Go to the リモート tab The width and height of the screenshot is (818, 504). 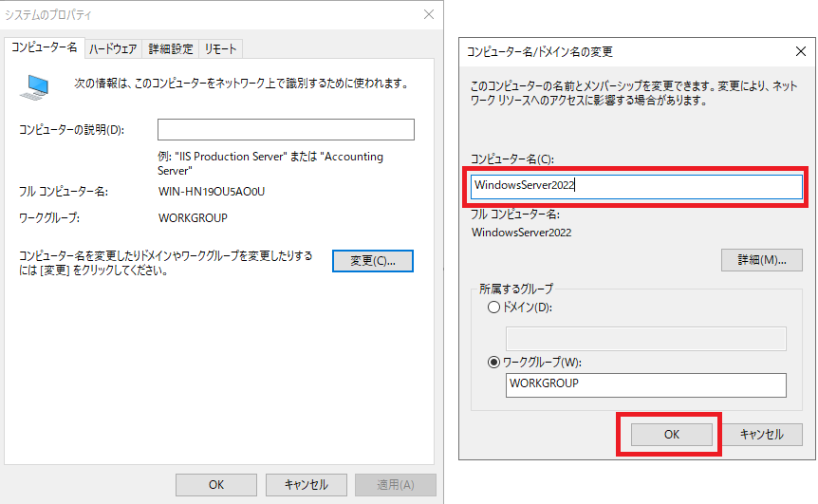click(221, 48)
